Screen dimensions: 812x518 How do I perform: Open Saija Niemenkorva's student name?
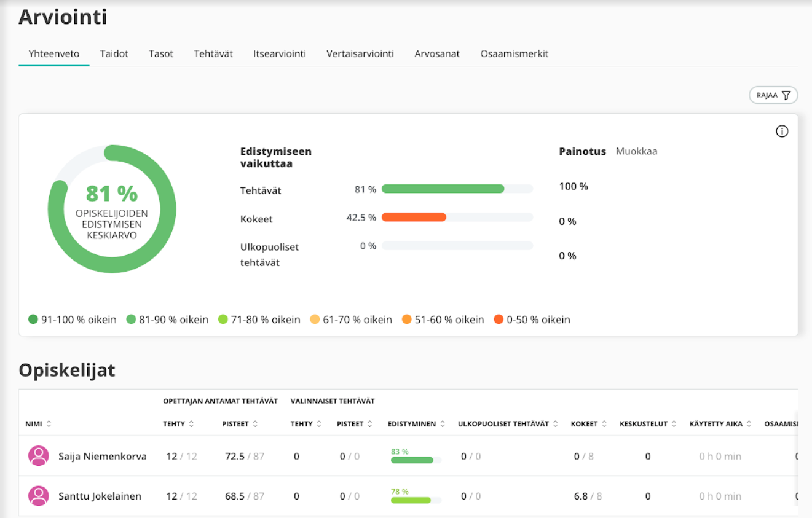pyautogui.click(x=103, y=457)
